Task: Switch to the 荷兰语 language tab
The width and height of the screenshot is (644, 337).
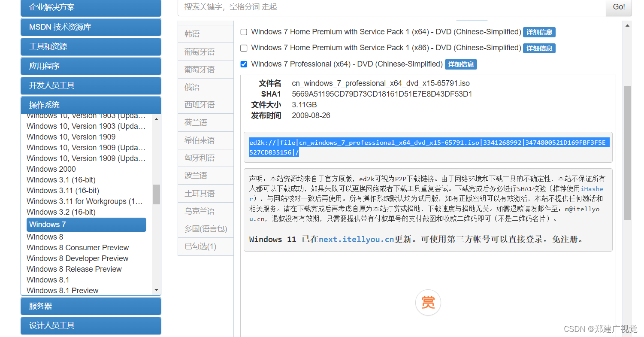Action: pyautogui.click(x=206, y=123)
